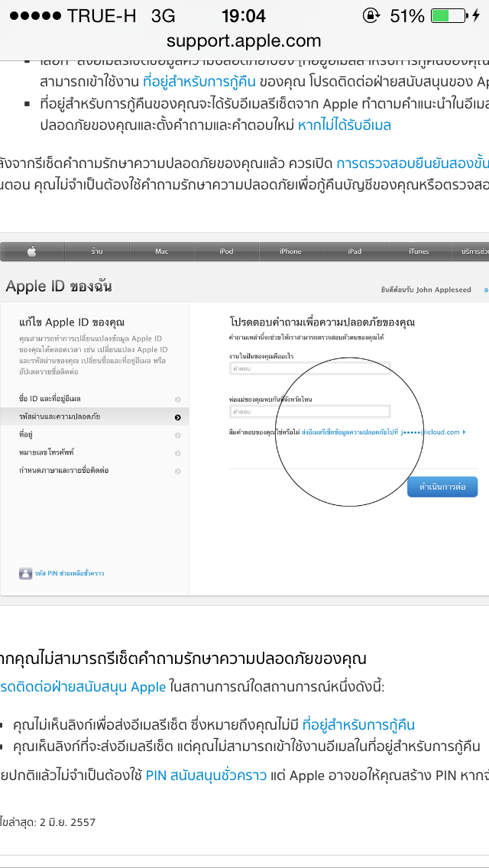The height and width of the screenshot is (868, 489).
Task: Tap the support.apple.com address bar
Action: (x=244, y=41)
